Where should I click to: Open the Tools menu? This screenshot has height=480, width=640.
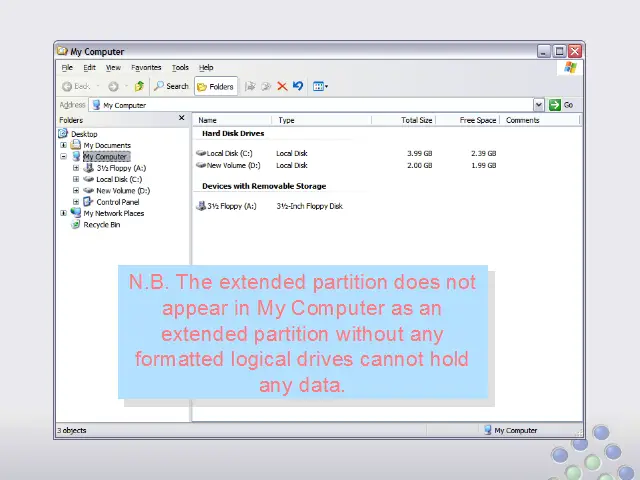(x=180, y=67)
